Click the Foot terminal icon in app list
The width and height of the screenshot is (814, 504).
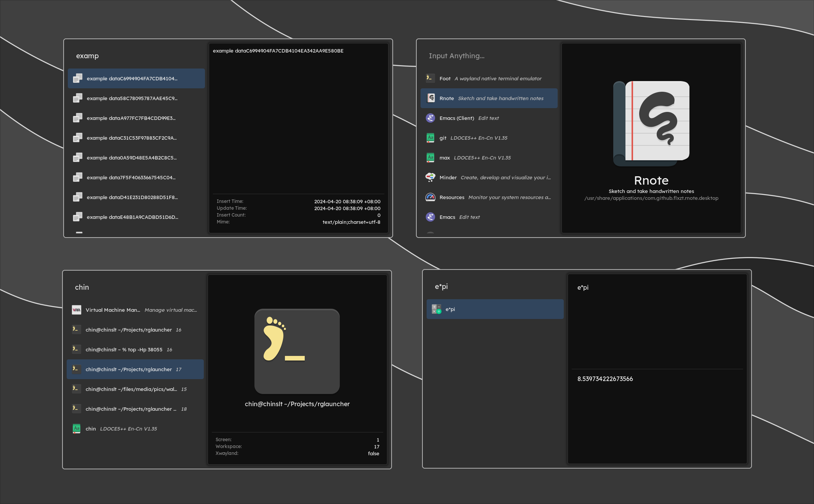tap(430, 78)
